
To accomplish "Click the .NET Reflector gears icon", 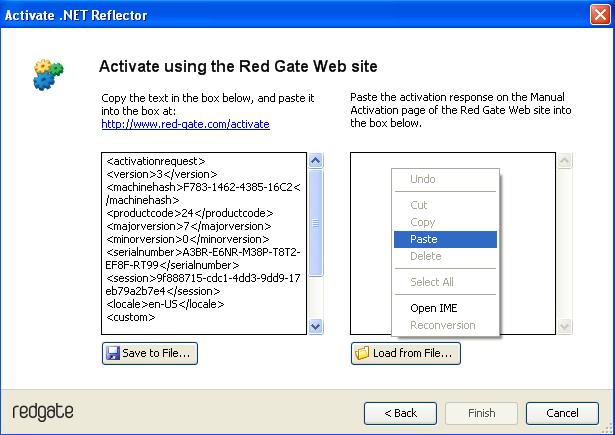I will (48, 75).
